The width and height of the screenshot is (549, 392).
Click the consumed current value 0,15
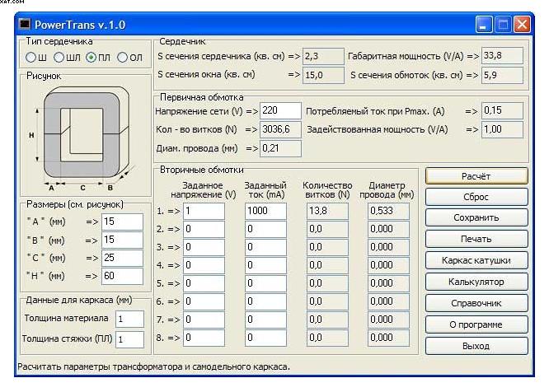pos(503,111)
